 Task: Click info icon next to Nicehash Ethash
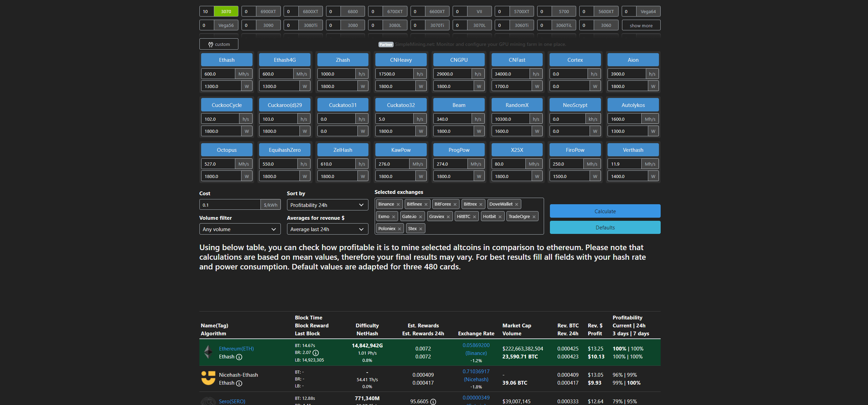pyautogui.click(x=239, y=383)
